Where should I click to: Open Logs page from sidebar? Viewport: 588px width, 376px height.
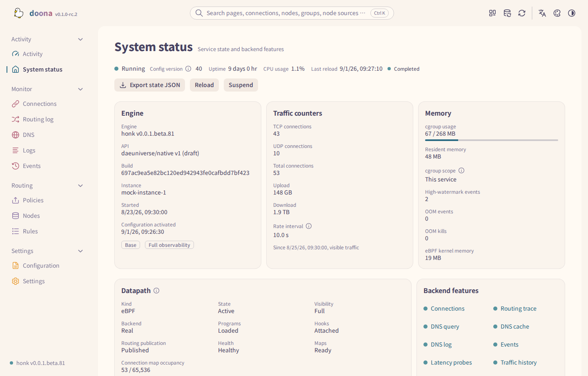coord(47,150)
